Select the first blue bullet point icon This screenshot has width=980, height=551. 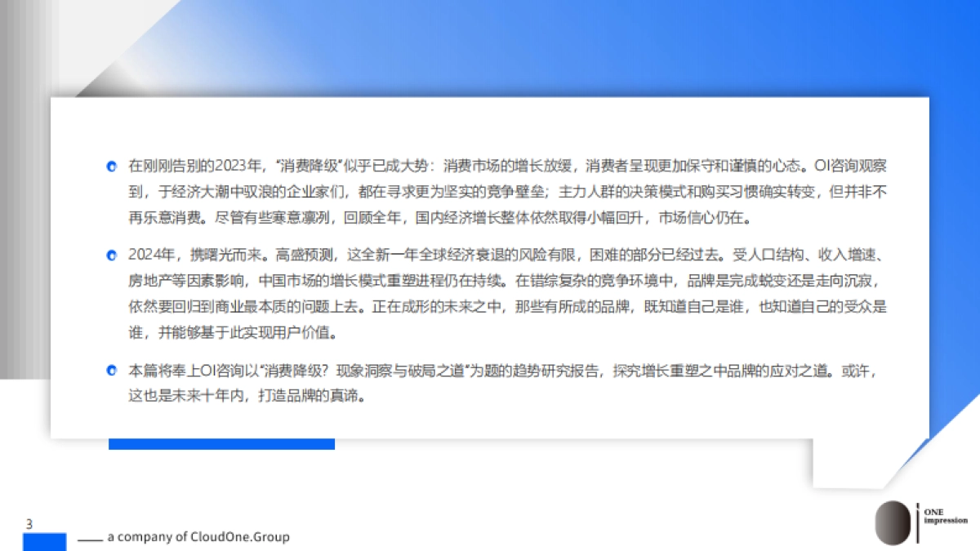[x=111, y=167]
